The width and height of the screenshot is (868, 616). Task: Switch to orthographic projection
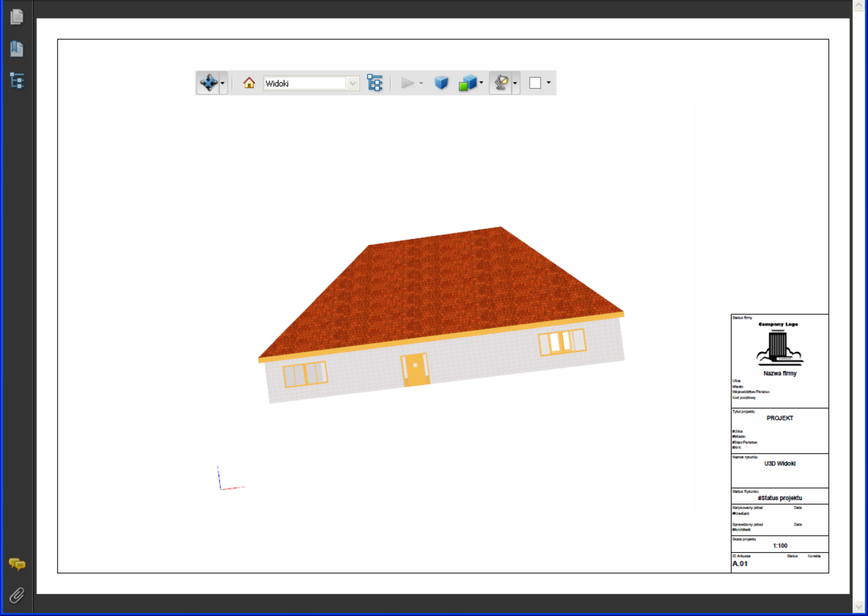click(x=441, y=83)
